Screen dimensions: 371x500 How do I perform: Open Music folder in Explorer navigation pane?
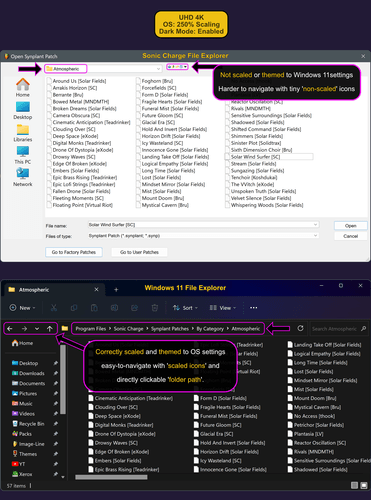point(22,404)
